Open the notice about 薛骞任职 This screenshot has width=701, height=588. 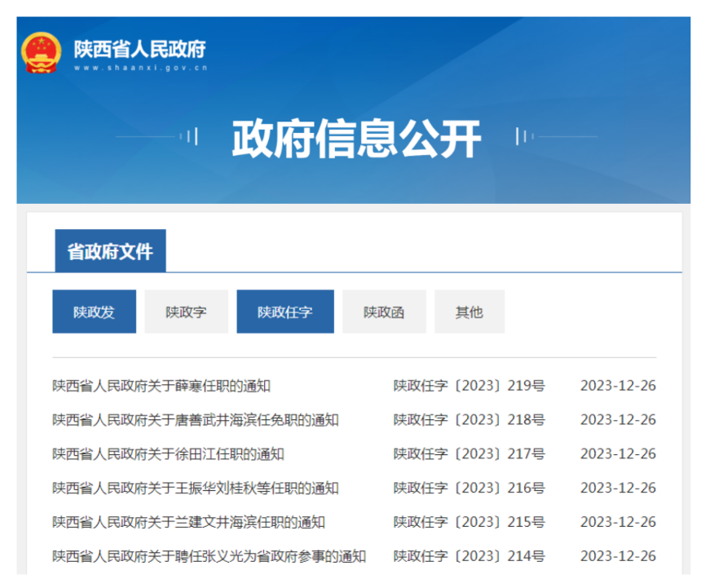[161, 386]
